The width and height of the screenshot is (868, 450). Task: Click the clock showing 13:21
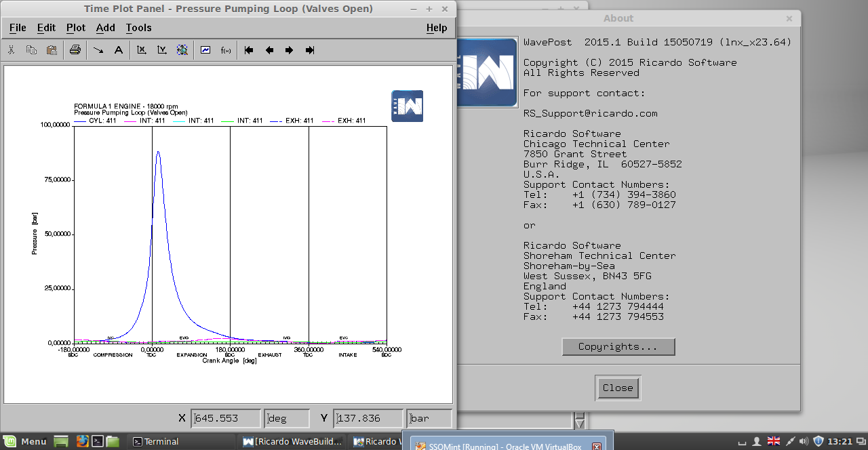840,441
